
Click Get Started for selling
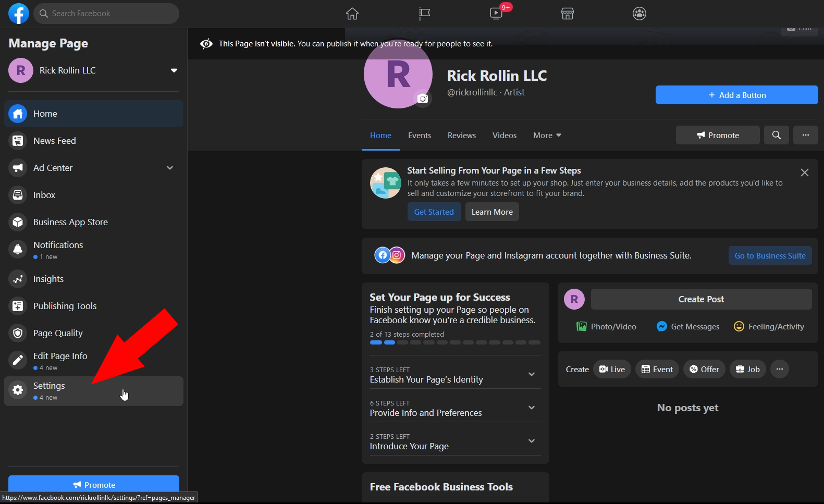[434, 212]
